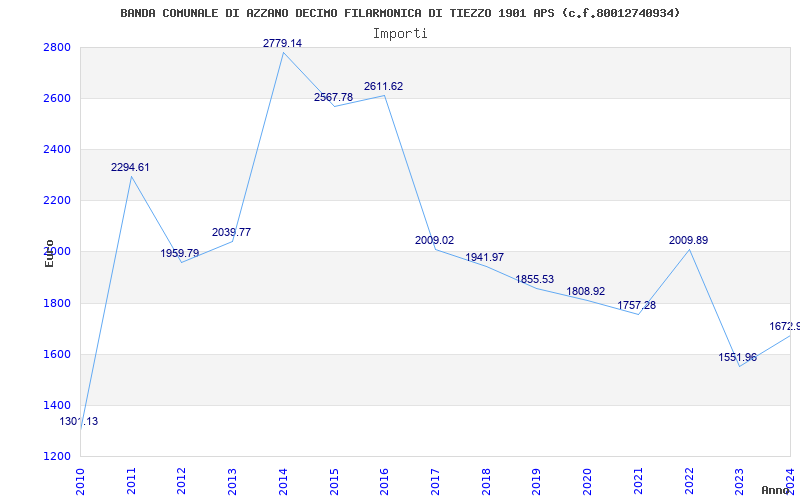Click the 2022 x-axis year label
Screen dimensions: 800x500
coord(689,482)
